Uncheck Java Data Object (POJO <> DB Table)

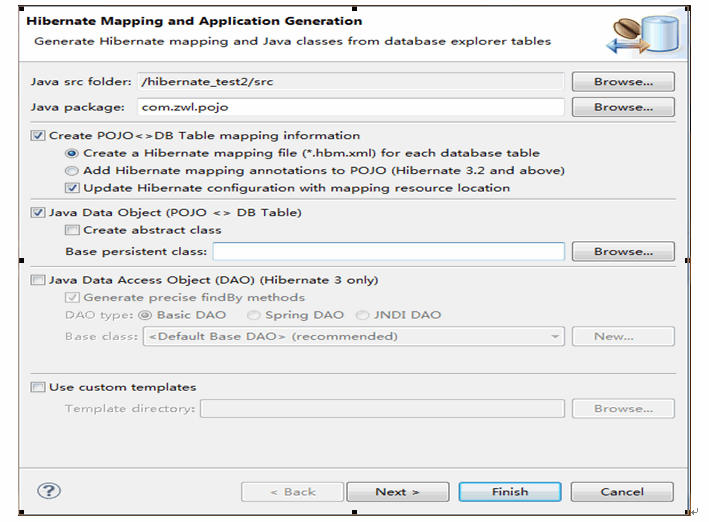pyautogui.click(x=38, y=213)
